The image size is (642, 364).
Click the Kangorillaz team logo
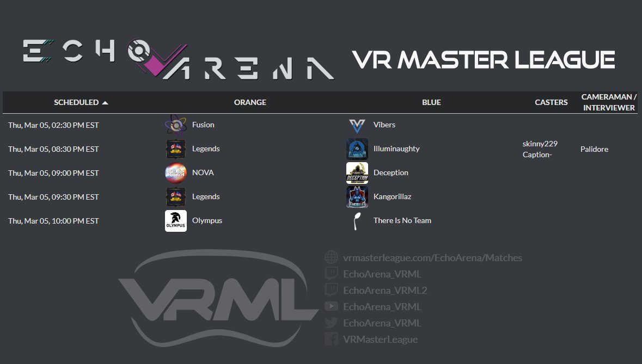click(357, 197)
